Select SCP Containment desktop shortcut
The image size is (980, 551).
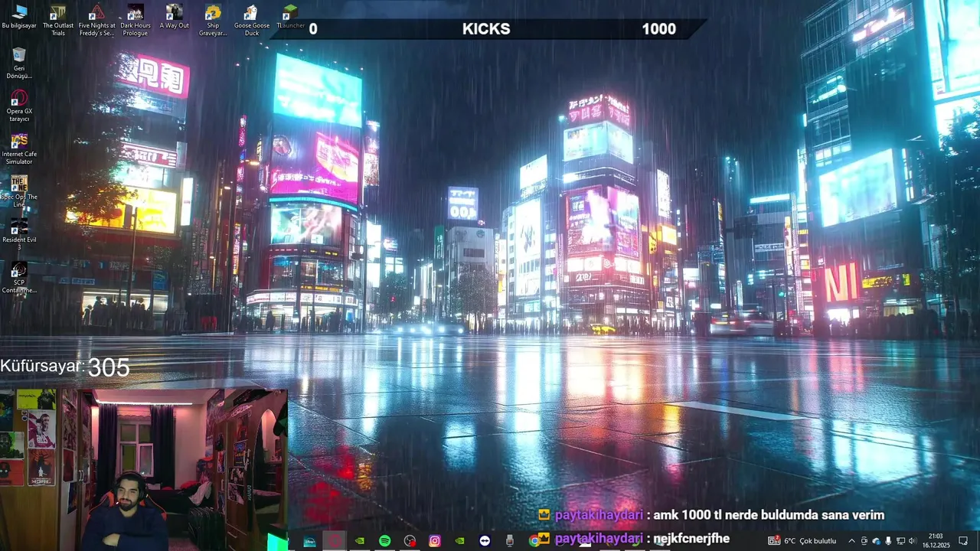19,277
